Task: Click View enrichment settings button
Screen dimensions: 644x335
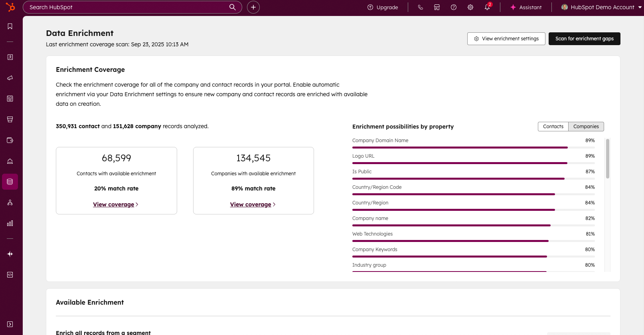Action: click(x=506, y=39)
